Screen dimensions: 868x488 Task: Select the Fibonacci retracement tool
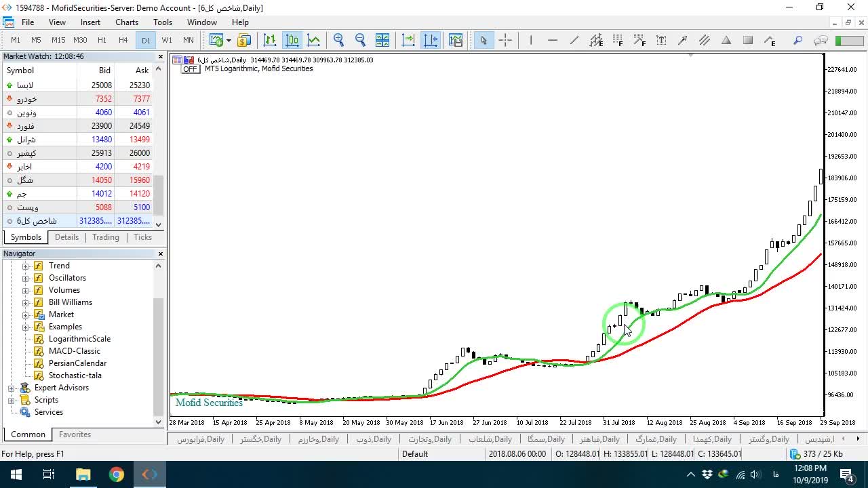coord(618,40)
